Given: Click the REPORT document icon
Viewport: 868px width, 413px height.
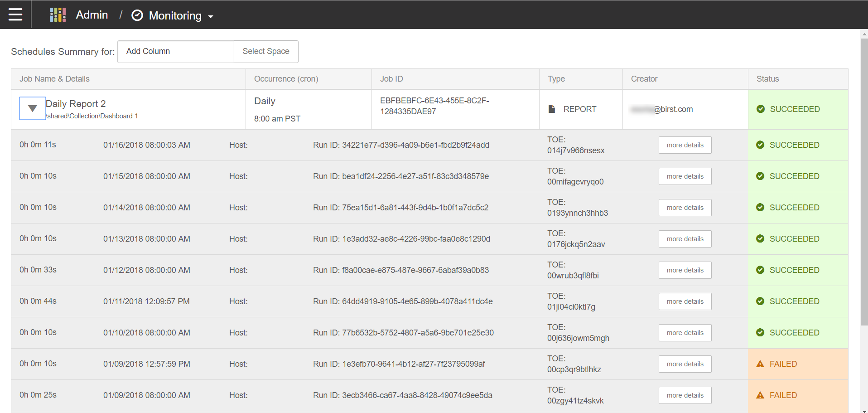Looking at the screenshot, I should tap(551, 109).
